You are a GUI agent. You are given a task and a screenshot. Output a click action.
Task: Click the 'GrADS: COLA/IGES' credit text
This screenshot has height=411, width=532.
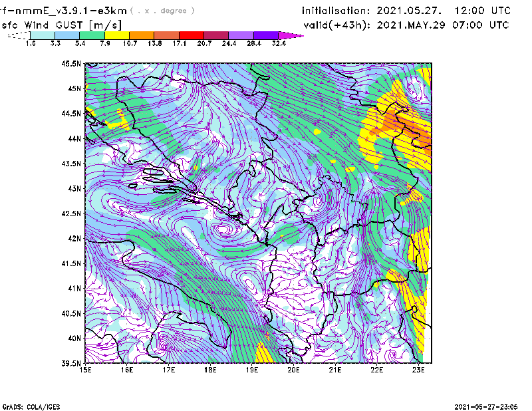(31, 407)
